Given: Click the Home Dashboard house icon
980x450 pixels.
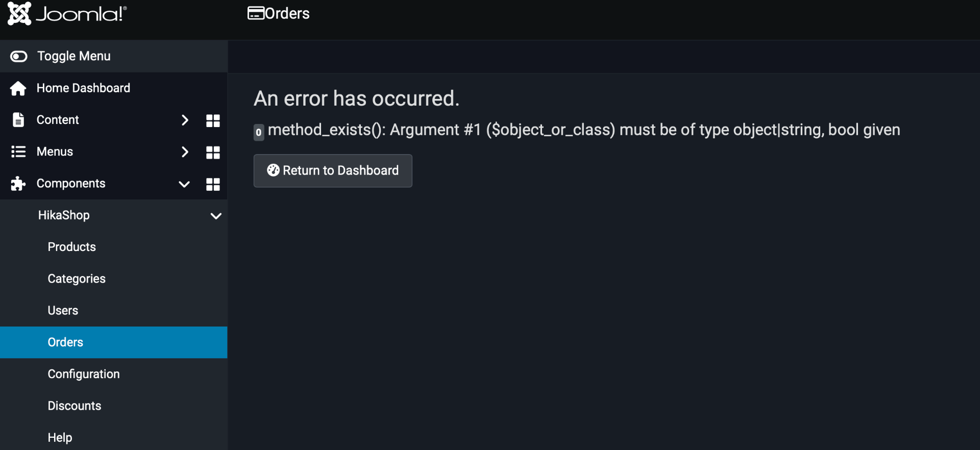Looking at the screenshot, I should pyautogui.click(x=18, y=88).
